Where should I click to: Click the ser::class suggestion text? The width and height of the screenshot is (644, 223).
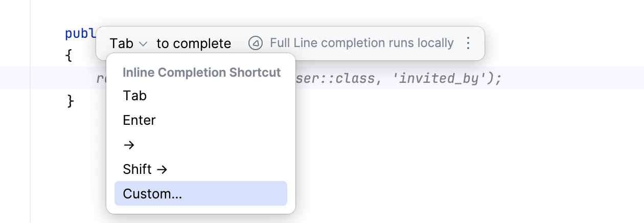(334, 79)
